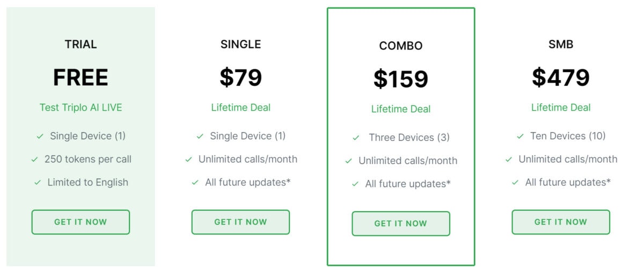Click Lifetime Deal text under $479

561,107
